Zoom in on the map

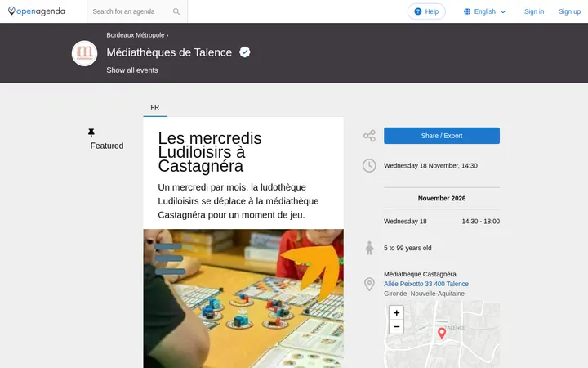[396, 312]
